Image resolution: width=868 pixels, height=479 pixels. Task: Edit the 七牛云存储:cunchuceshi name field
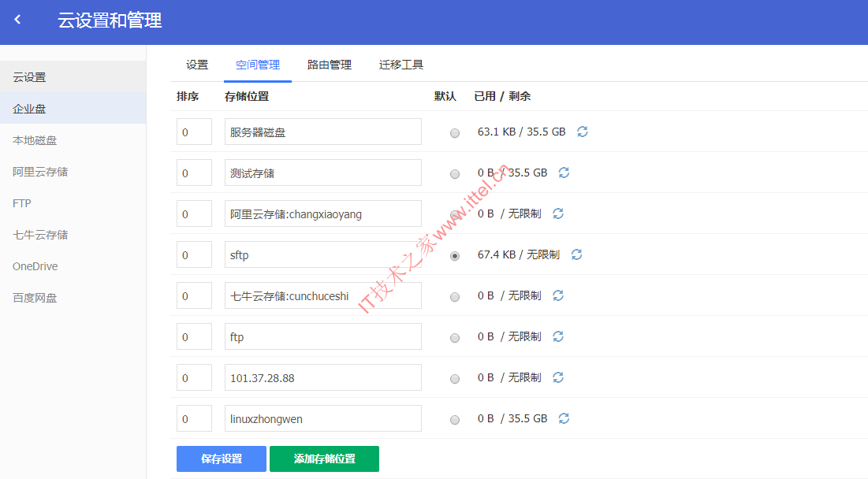323,295
